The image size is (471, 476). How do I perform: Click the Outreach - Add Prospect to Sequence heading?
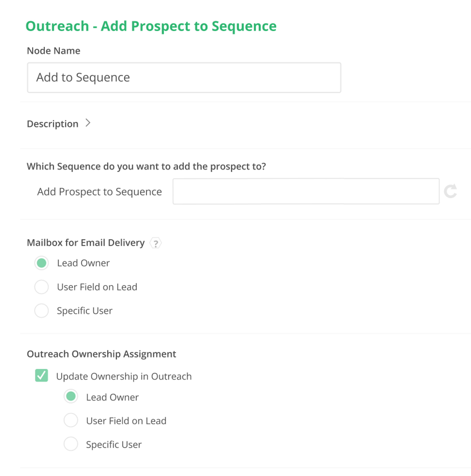[x=151, y=26]
